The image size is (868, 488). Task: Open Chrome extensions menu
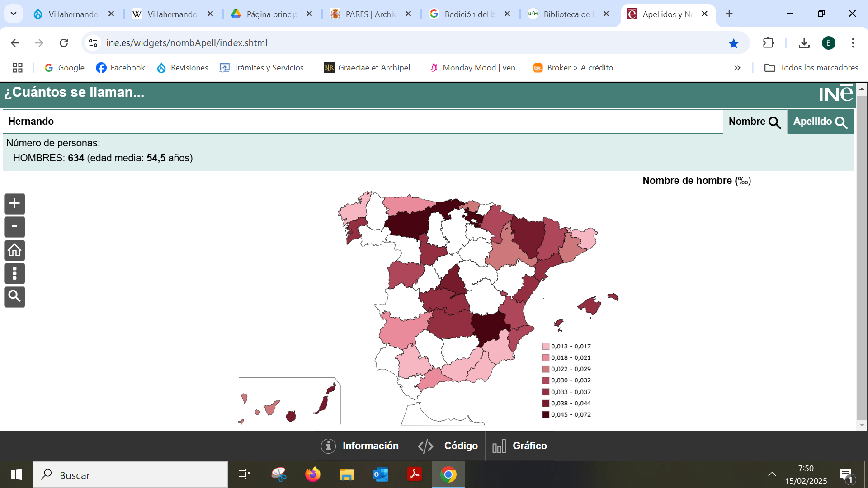point(768,43)
